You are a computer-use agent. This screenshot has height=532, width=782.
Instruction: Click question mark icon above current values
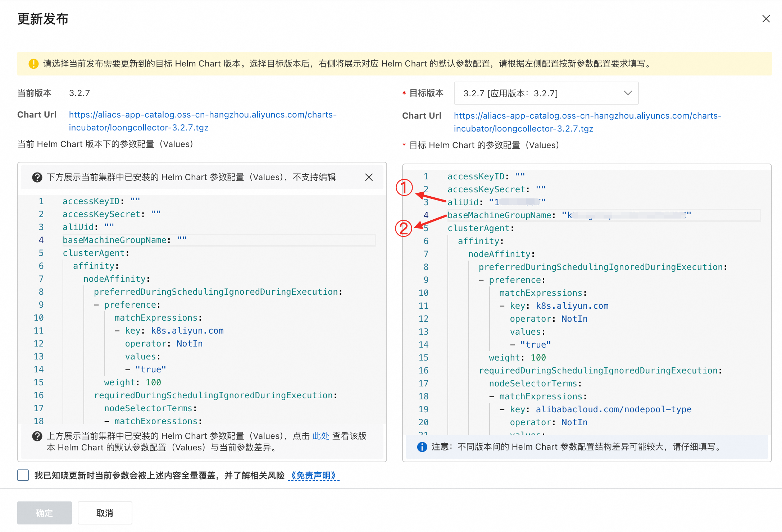pos(37,177)
